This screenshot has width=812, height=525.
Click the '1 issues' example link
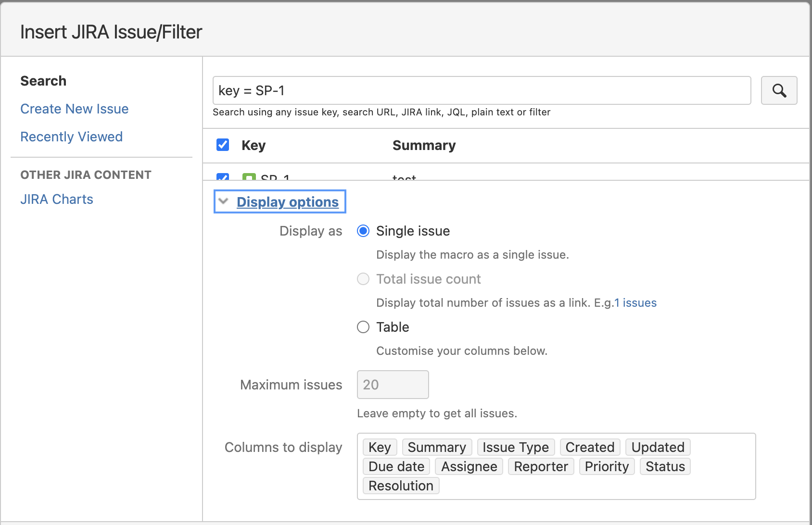[x=636, y=302]
